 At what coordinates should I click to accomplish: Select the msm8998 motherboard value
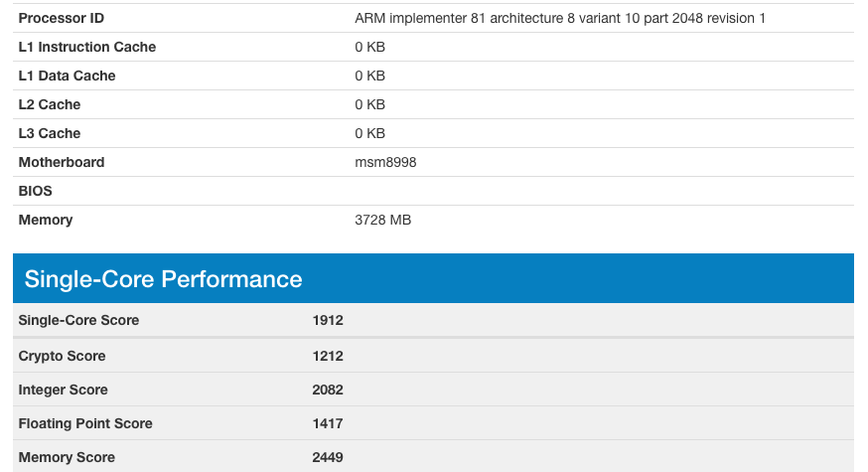(385, 162)
